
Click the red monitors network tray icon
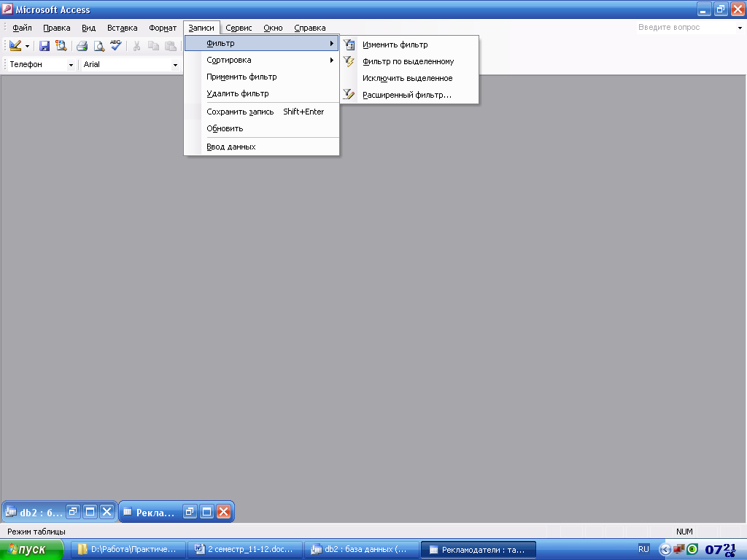679,549
